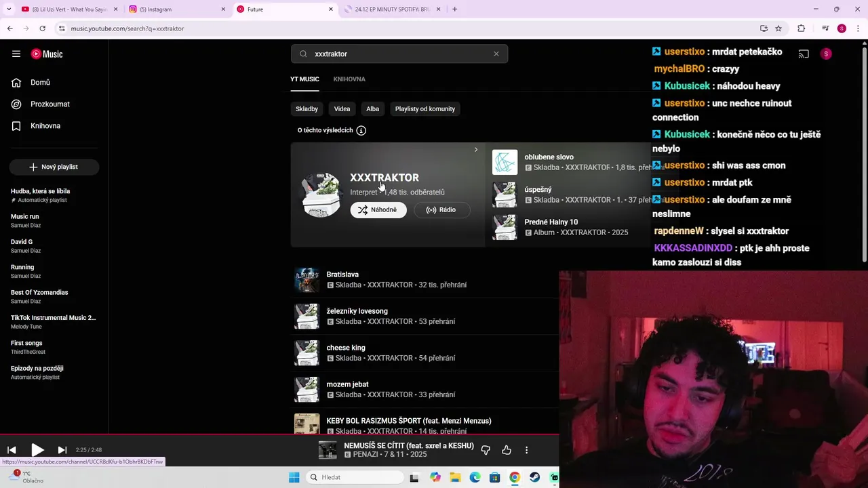Switch to the YT MUSIC tab
Screen dimensions: 868x488
click(x=304, y=79)
